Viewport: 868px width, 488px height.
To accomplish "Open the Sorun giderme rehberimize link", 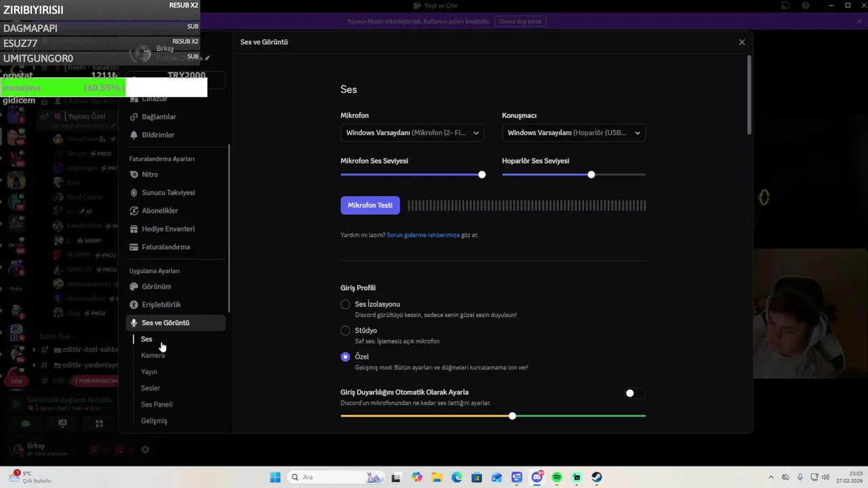I will click(x=423, y=235).
